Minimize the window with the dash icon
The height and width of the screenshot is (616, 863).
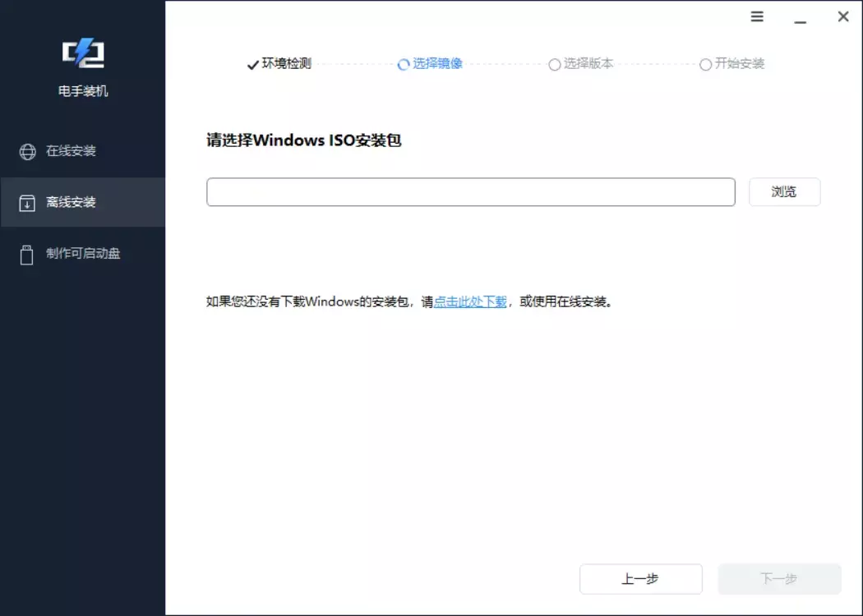(801, 22)
